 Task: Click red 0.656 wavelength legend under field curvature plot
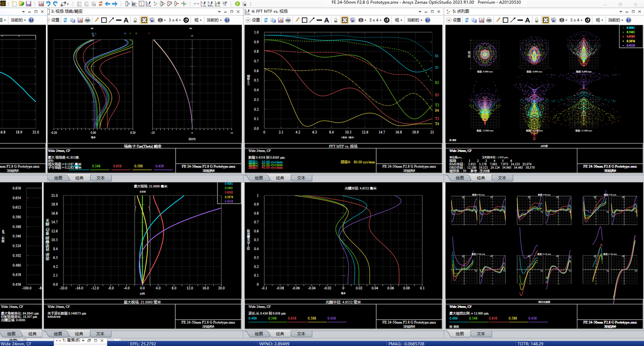coord(117,166)
